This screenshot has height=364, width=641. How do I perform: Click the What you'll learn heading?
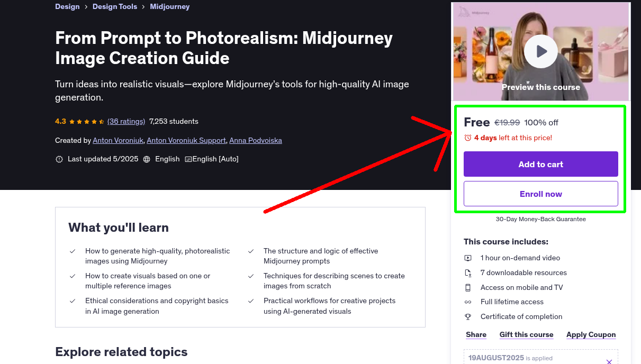pos(119,228)
